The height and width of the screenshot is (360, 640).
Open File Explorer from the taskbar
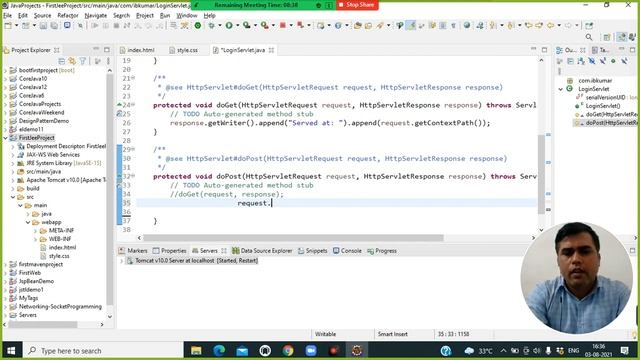[196, 350]
